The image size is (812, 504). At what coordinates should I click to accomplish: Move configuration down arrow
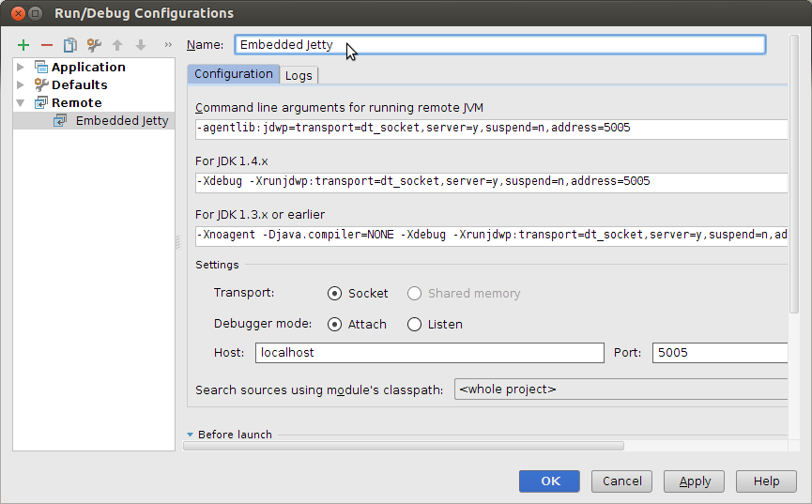point(141,45)
